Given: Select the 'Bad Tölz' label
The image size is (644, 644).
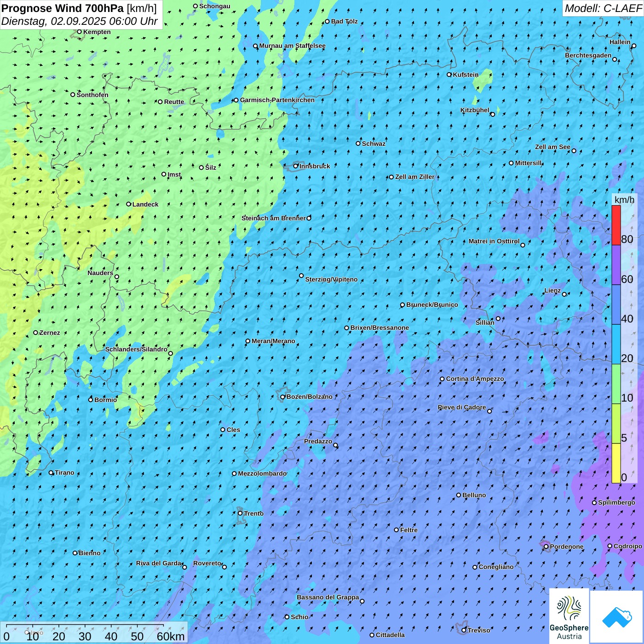Looking at the screenshot, I should tap(345, 21).
